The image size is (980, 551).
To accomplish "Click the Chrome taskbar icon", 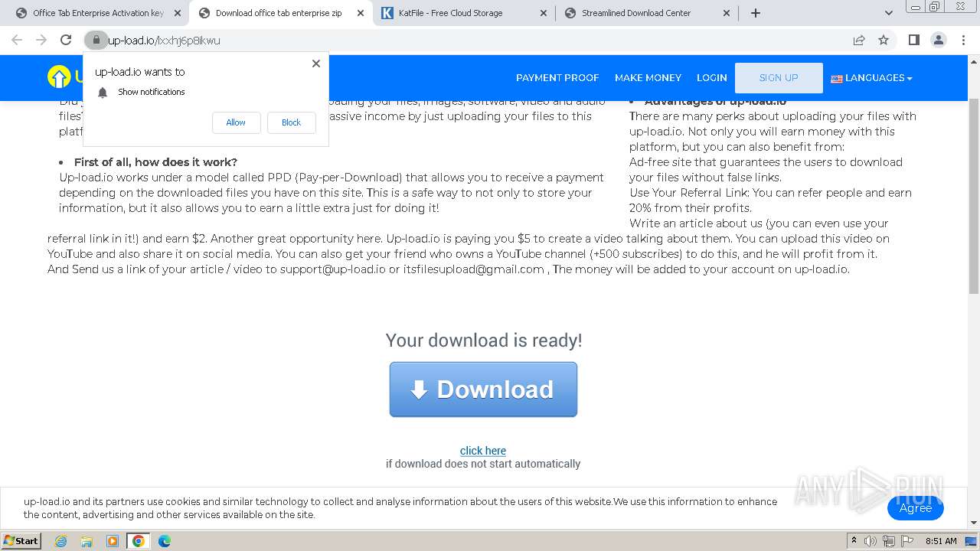I will (139, 541).
